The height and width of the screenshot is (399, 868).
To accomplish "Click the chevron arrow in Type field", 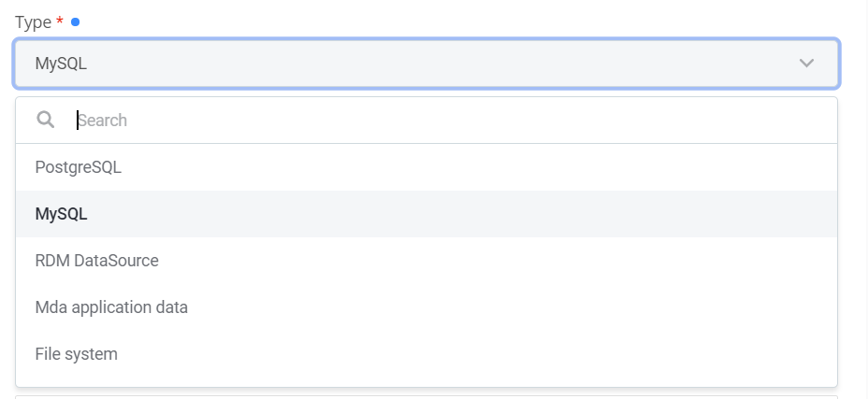I will click(x=806, y=64).
